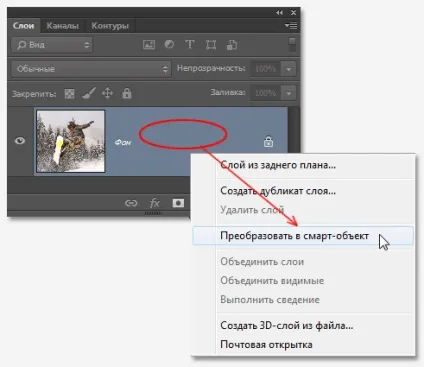Filter layers by adjustment layer icon

[169, 44]
